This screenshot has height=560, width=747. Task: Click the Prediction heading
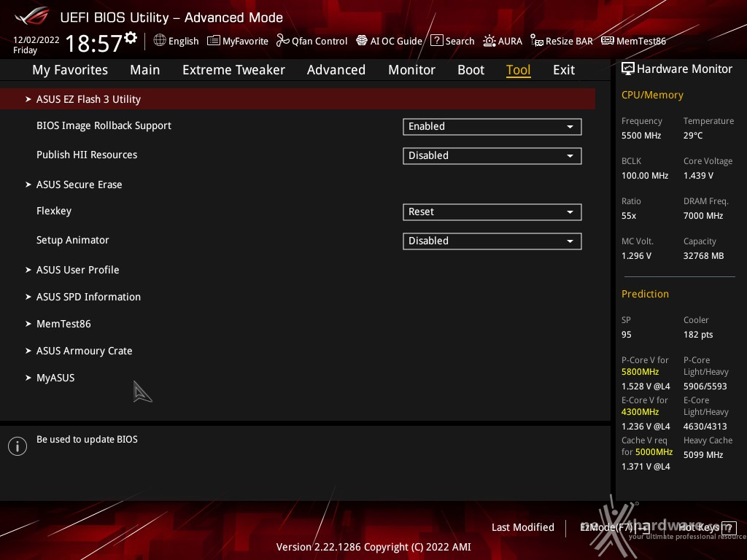point(645,294)
